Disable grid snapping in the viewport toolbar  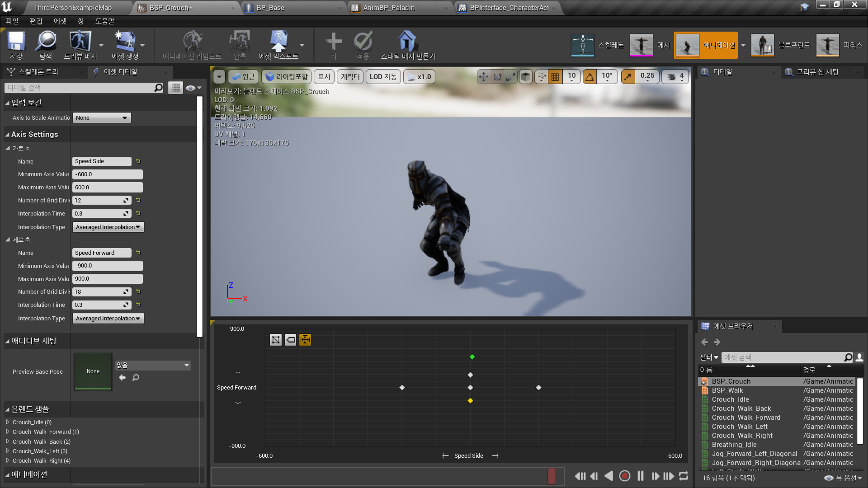[555, 76]
